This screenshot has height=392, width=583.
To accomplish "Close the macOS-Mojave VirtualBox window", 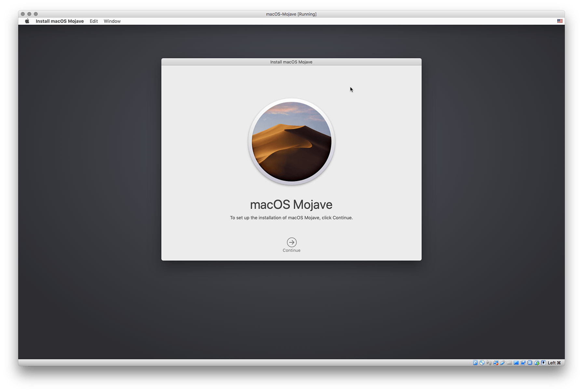I will click(x=23, y=14).
